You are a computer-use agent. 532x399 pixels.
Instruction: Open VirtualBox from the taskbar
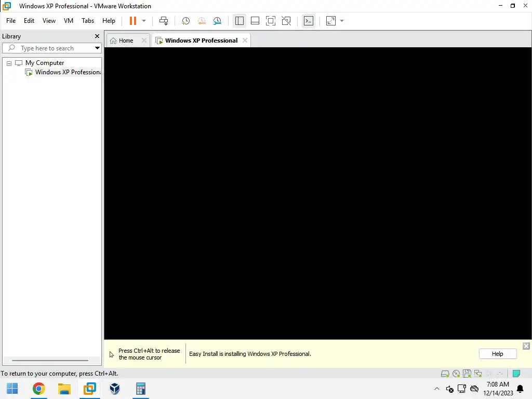point(115,389)
